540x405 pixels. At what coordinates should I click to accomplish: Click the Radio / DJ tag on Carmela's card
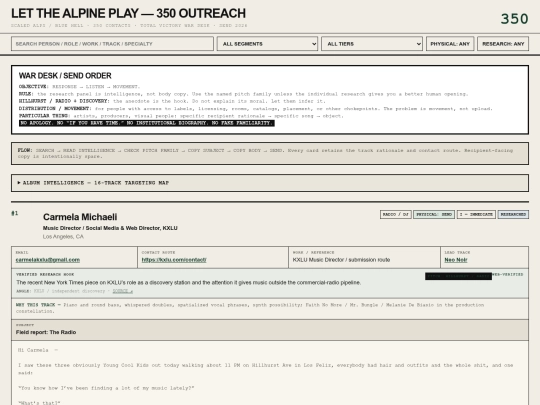(396, 214)
